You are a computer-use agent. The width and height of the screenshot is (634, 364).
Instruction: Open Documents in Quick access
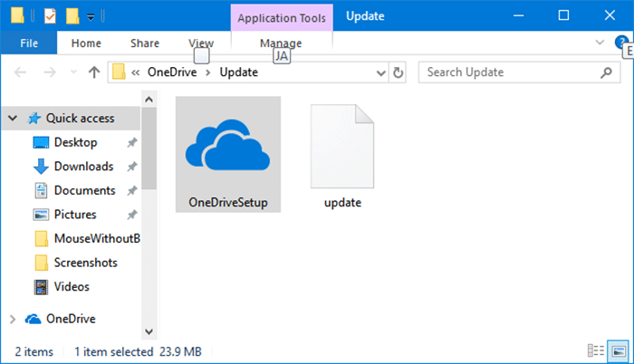point(84,190)
